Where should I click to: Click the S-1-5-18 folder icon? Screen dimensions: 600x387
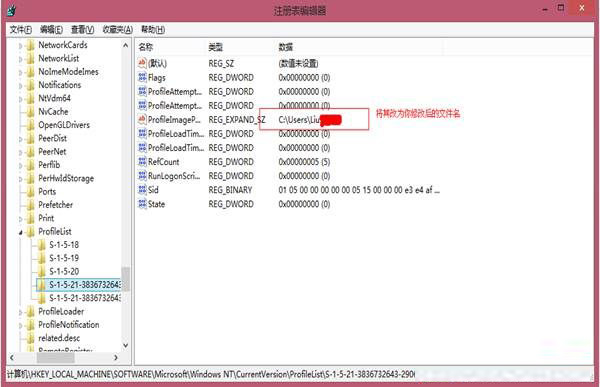pyautogui.click(x=41, y=245)
